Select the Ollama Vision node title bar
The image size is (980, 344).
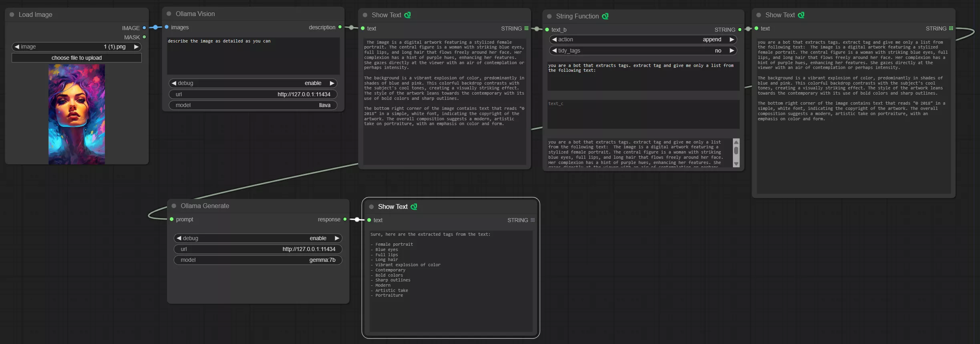click(x=253, y=14)
